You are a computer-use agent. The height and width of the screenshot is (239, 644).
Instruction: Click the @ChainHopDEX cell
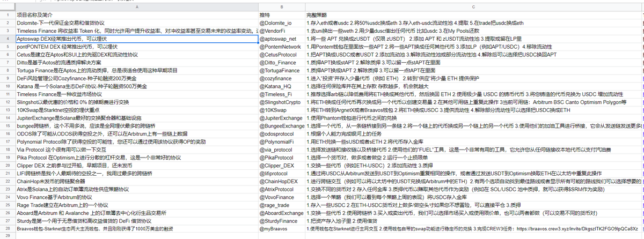[281, 181]
